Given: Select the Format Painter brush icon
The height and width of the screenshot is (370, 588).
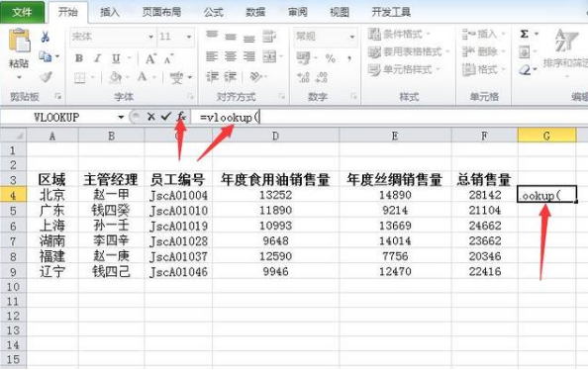Looking at the screenshot, I should (46, 77).
